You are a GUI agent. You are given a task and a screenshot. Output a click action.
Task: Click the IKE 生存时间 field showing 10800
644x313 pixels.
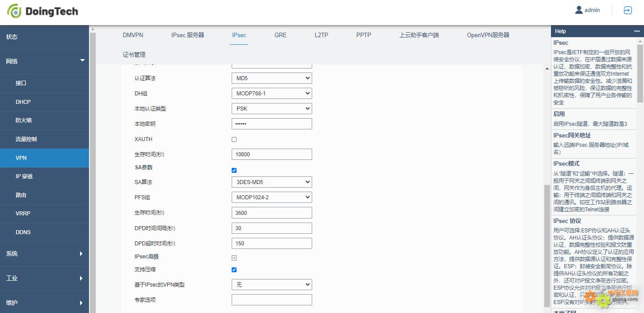[x=272, y=154]
